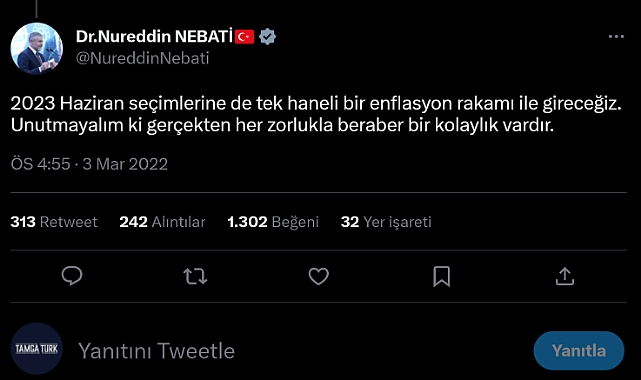
Task: Click the reply speech bubble icon
Action: 72,276
